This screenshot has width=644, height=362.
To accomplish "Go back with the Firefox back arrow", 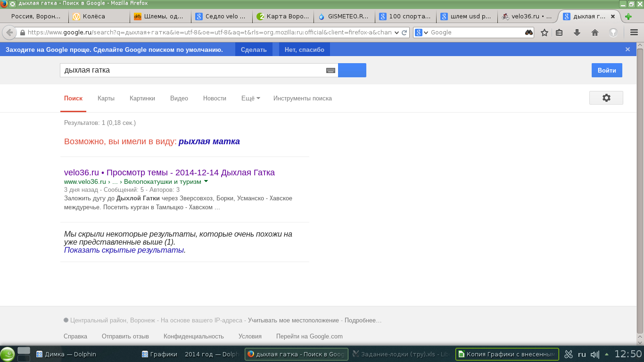I will tap(9, 33).
